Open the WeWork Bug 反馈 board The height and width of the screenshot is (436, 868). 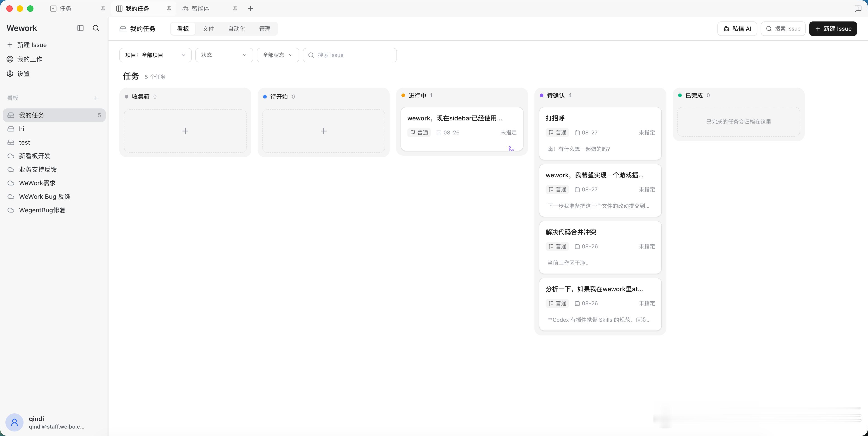[x=54, y=197]
